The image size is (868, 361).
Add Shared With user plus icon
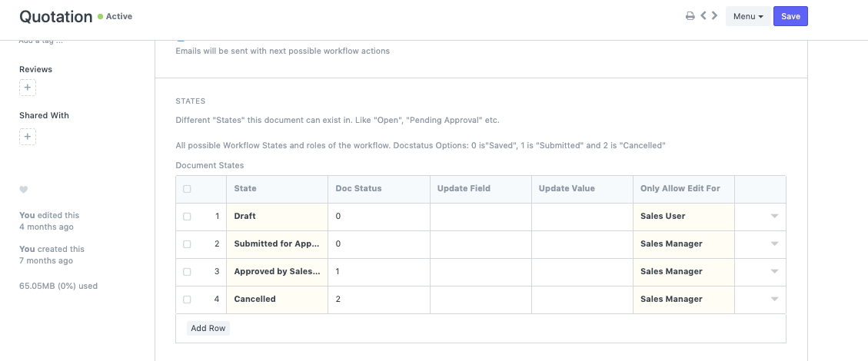point(28,137)
